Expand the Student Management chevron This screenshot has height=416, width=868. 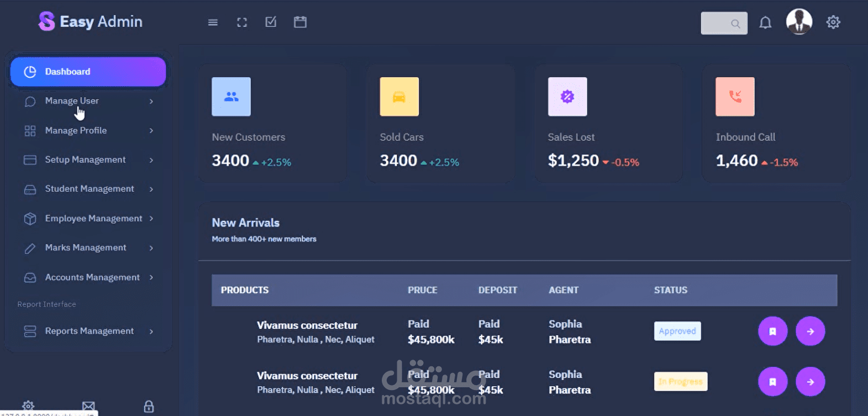coord(151,189)
